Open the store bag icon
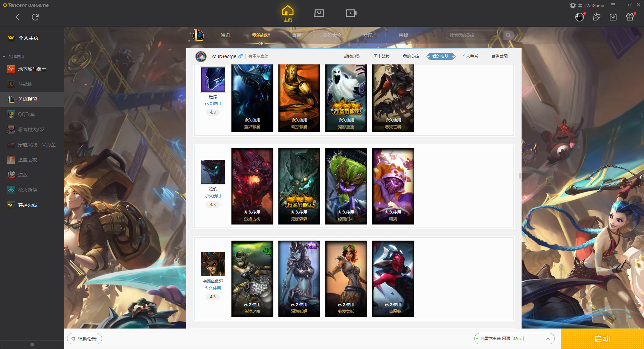Viewport: 644px width, 349px height. (x=319, y=13)
